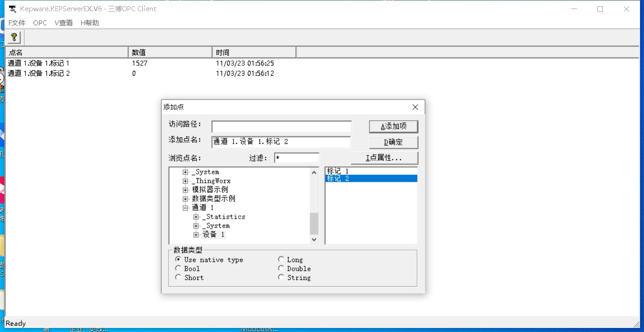Click the tree vertical scrollbar thumb
The width and height of the screenshot is (644, 332).
point(314,224)
